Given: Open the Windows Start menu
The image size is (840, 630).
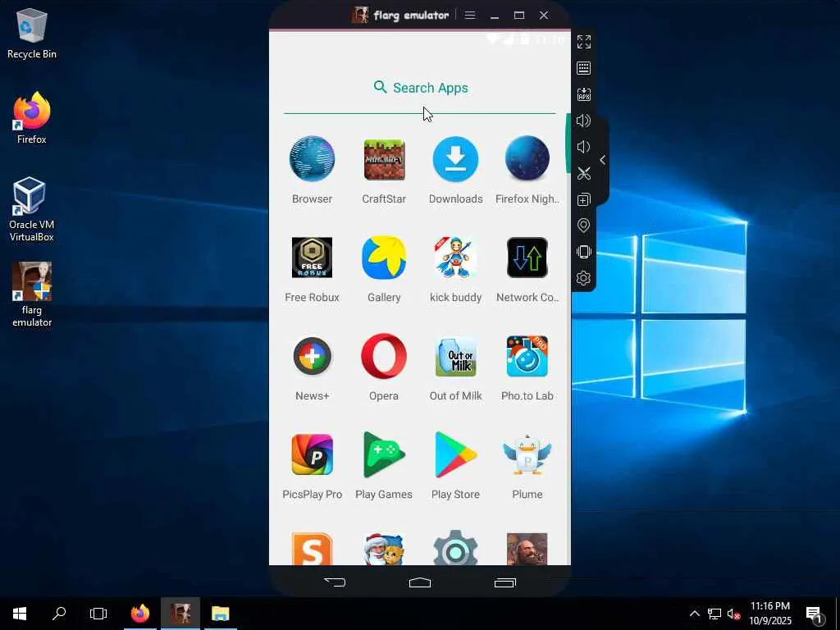Looking at the screenshot, I should click(20, 614).
